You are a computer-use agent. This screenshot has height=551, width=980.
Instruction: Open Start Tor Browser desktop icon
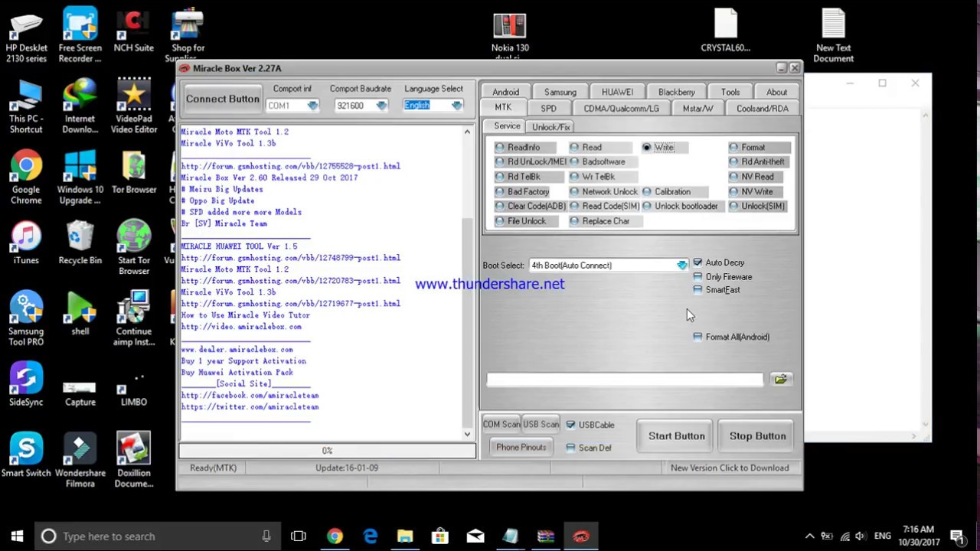coord(133,248)
